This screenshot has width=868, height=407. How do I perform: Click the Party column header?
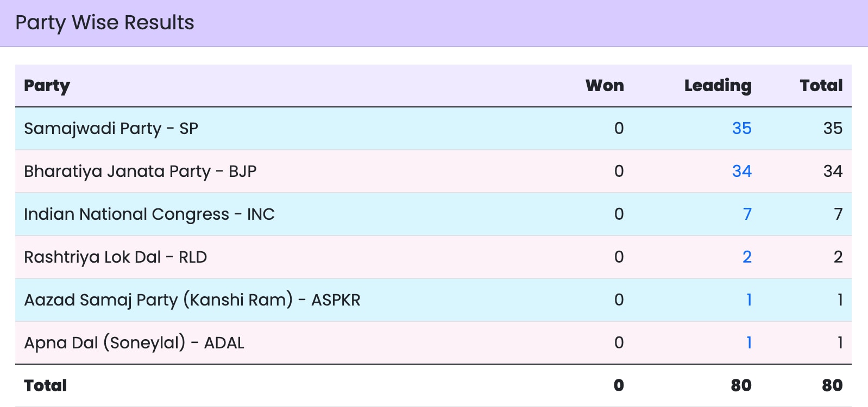(x=47, y=86)
